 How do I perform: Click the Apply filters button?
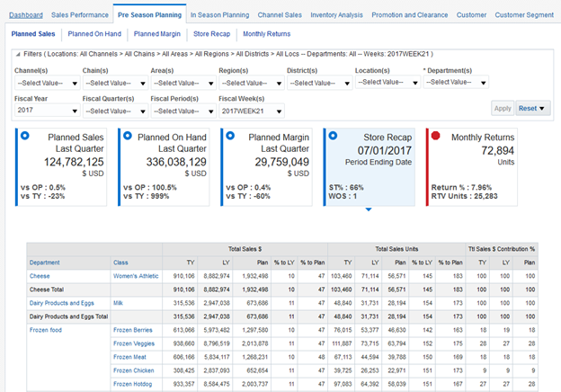[502, 108]
